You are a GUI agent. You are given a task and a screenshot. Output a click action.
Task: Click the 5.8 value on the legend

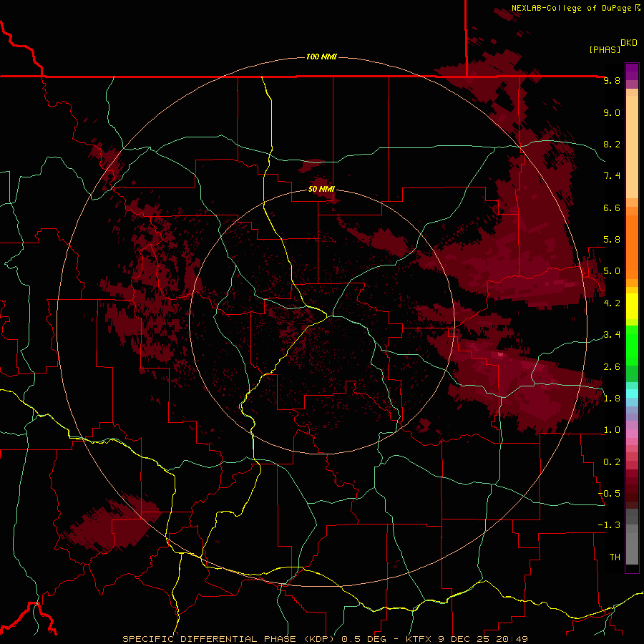coord(612,240)
